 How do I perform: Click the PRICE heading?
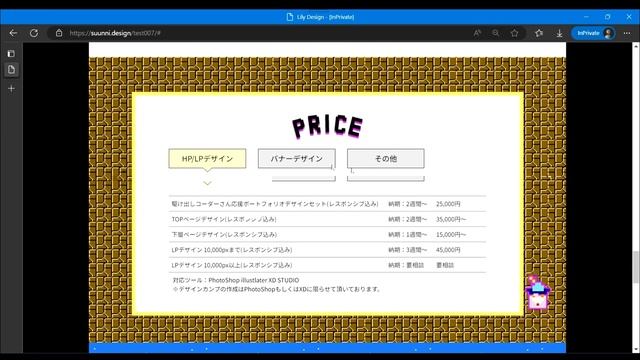coord(327,126)
